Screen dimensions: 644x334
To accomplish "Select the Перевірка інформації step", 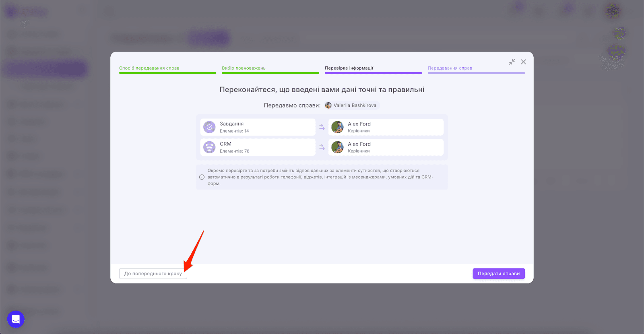I will [349, 68].
